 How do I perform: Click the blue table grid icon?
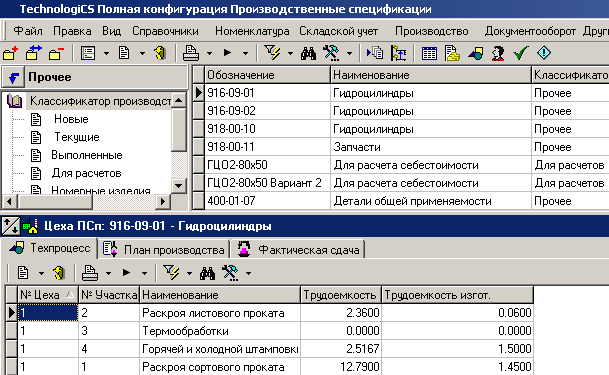click(429, 53)
